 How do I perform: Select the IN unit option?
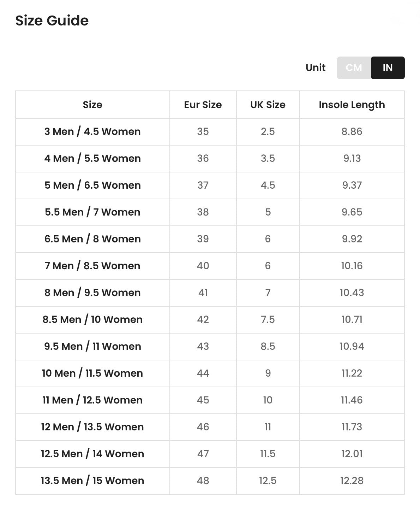tap(388, 68)
